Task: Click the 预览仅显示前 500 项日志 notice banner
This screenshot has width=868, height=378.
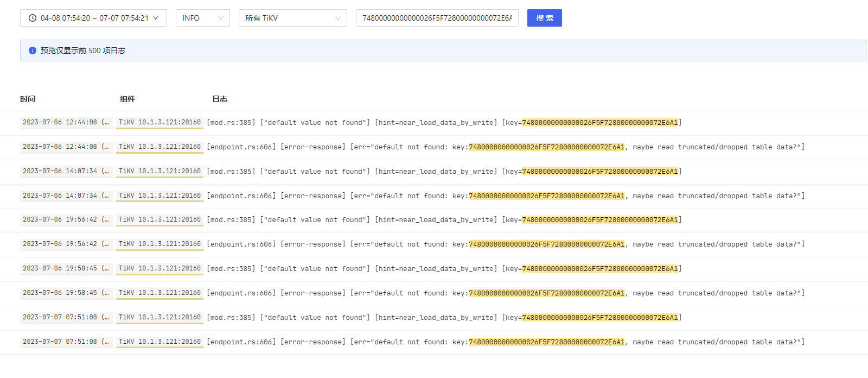Action: coord(443,51)
